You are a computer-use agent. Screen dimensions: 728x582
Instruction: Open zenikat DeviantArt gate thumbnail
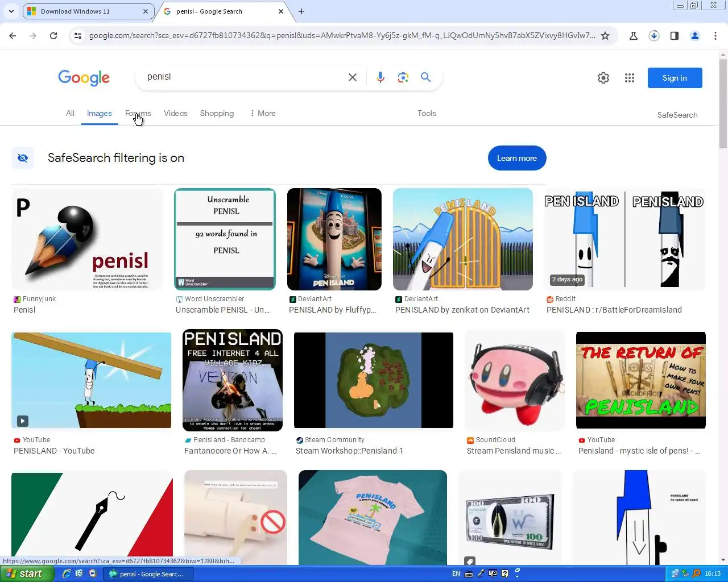463,239
